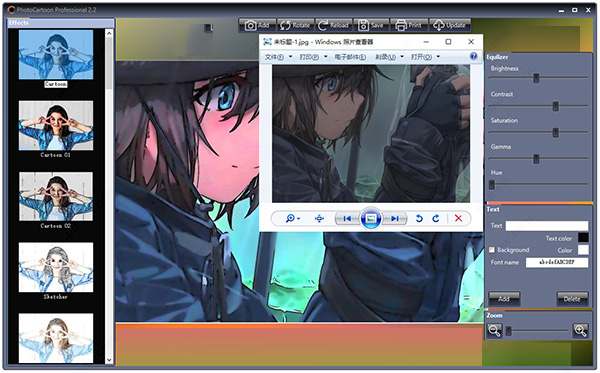This screenshot has height=373, width=600.
Task: Click the Effects panel header
Action: [61, 23]
